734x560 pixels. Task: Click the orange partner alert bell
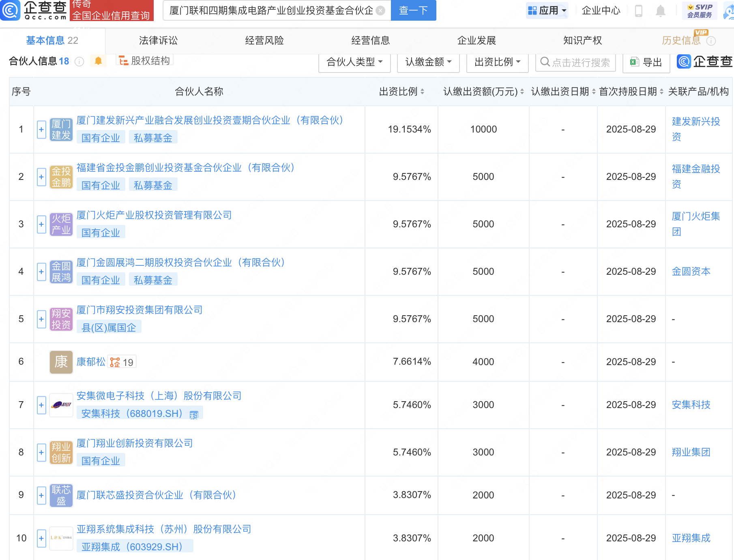(98, 61)
